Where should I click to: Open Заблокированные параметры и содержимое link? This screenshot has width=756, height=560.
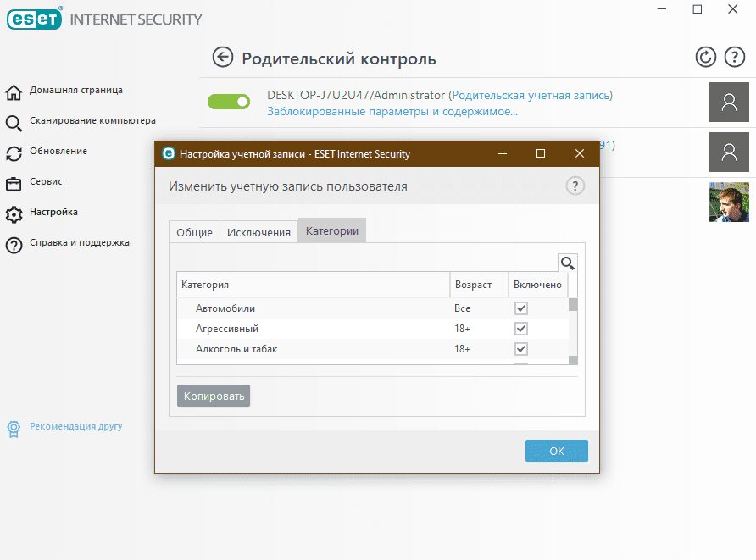tap(392, 111)
